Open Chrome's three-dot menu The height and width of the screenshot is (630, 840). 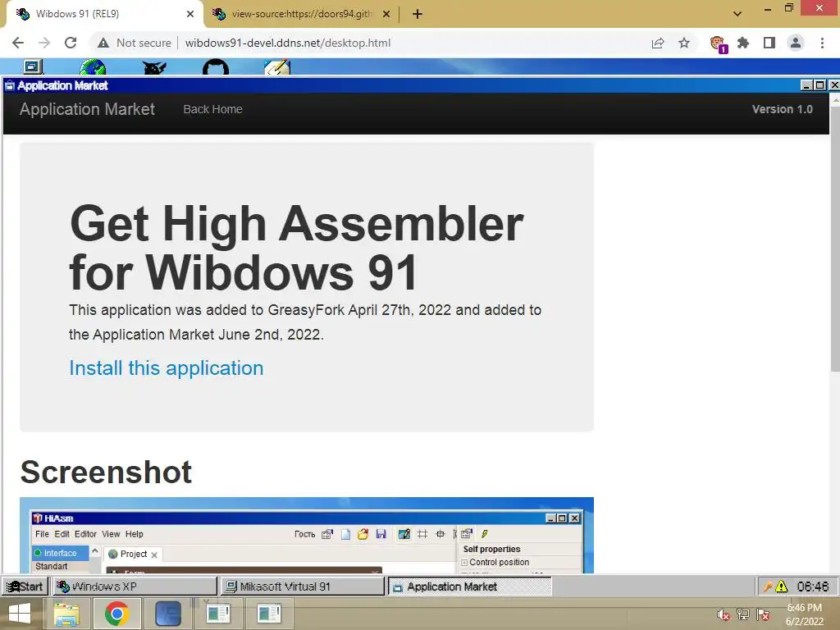[822, 43]
